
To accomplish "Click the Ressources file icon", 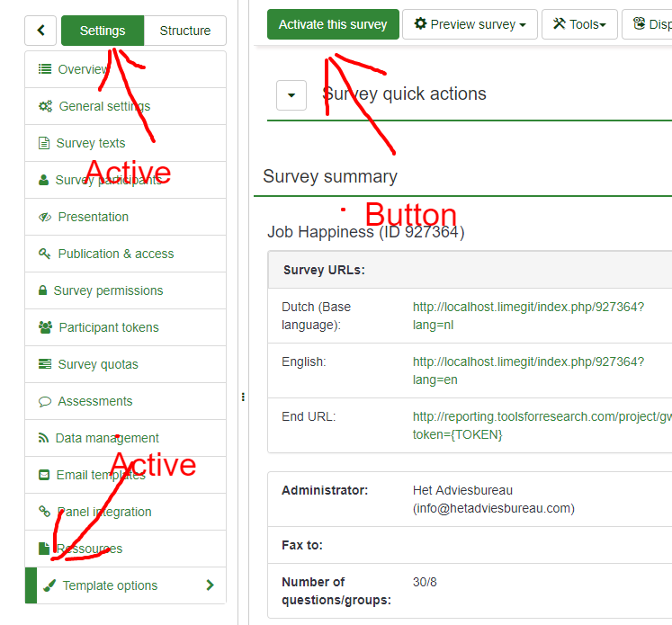I will point(44,549).
